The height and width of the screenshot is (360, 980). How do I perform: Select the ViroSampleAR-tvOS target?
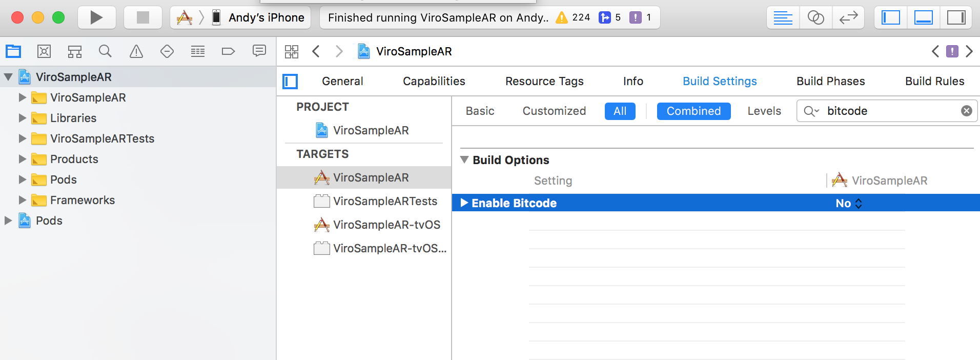(364, 225)
